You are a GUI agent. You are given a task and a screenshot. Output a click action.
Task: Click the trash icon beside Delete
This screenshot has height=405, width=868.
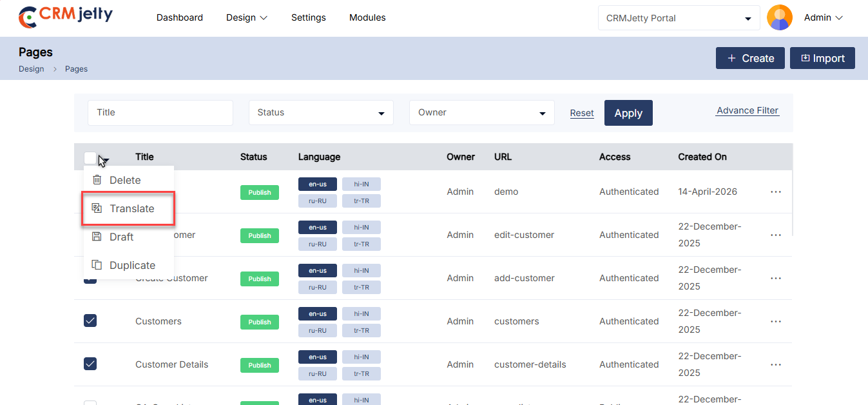click(97, 180)
